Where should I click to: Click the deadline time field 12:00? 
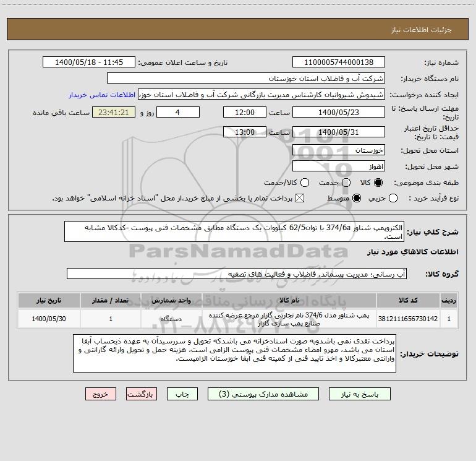(245, 112)
